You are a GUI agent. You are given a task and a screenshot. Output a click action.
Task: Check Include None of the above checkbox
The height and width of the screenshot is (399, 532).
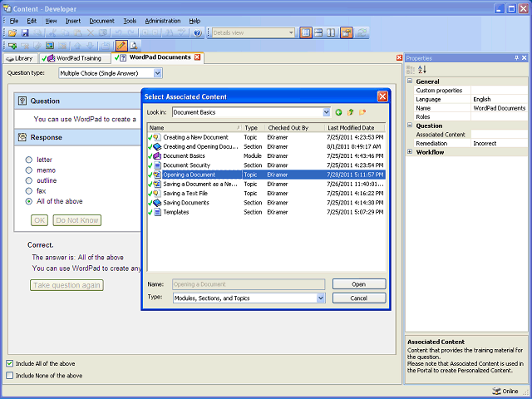click(x=9, y=376)
